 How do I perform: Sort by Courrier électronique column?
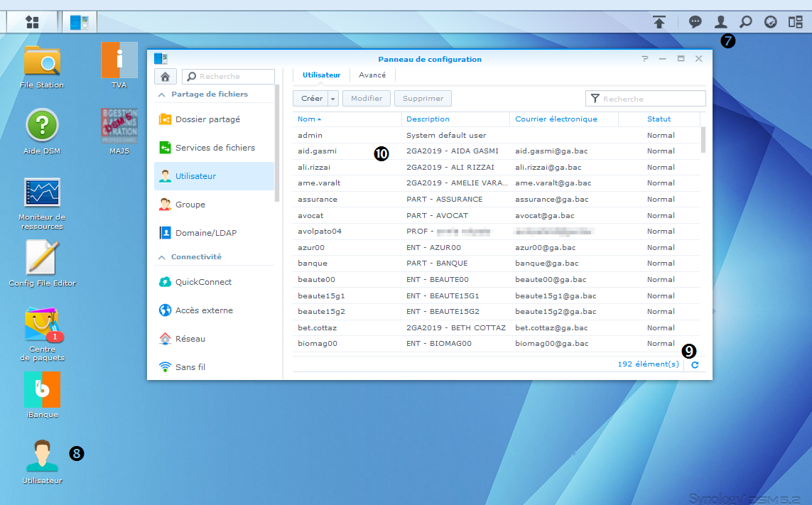click(x=564, y=119)
